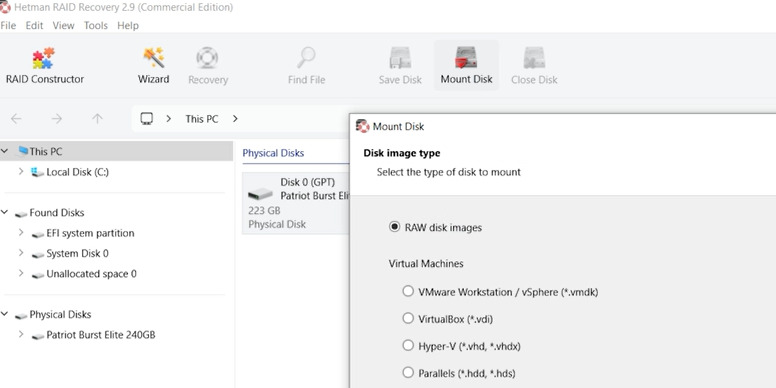Click the Disk 0 (GPT) title text
776x388 pixels.
[x=307, y=182]
